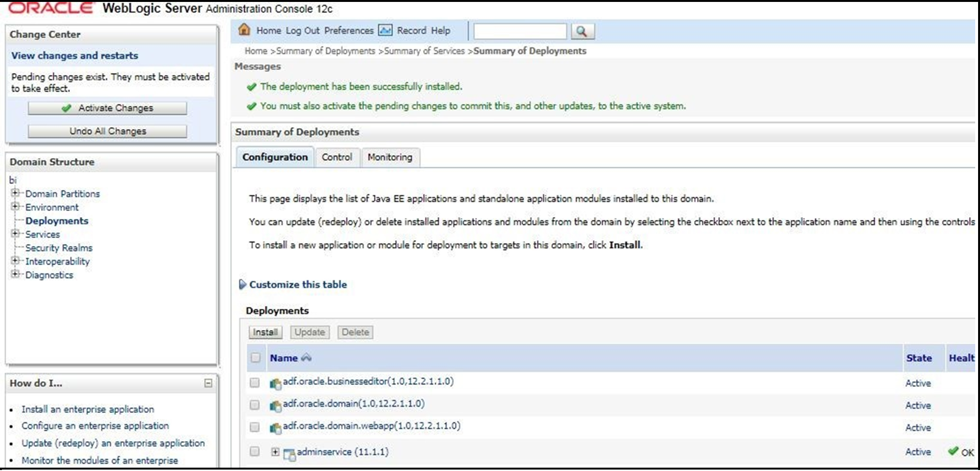This screenshot has width=980, height=471.
Task: Click the adf.oracle.domain(1.0,12.2.1.1.0) library icon
Action: tap(275, 406)
